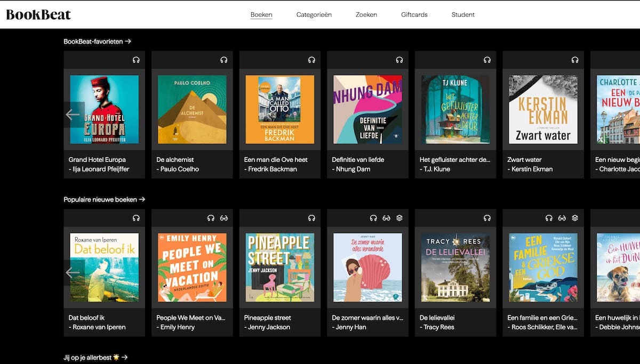Click the title text Een man die Ove heet

pos(276,159)
